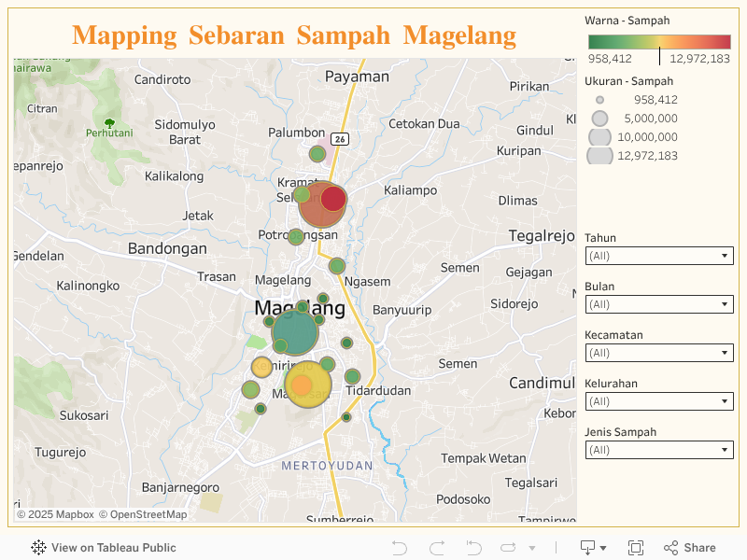Click the dashboard title Mapping Sebaran Sampah Magelang
This screenshot has height=560, width=747.
(294, 35)
